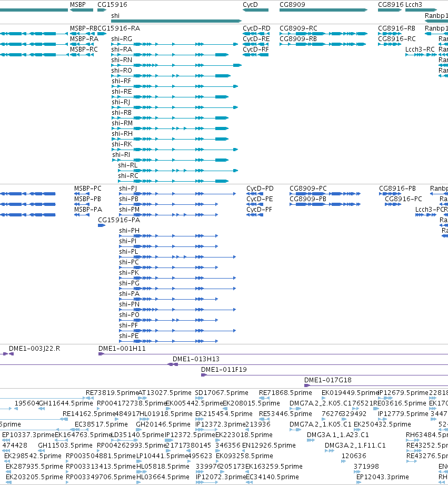Click protein label CG8909-PC

click(308, 189)
